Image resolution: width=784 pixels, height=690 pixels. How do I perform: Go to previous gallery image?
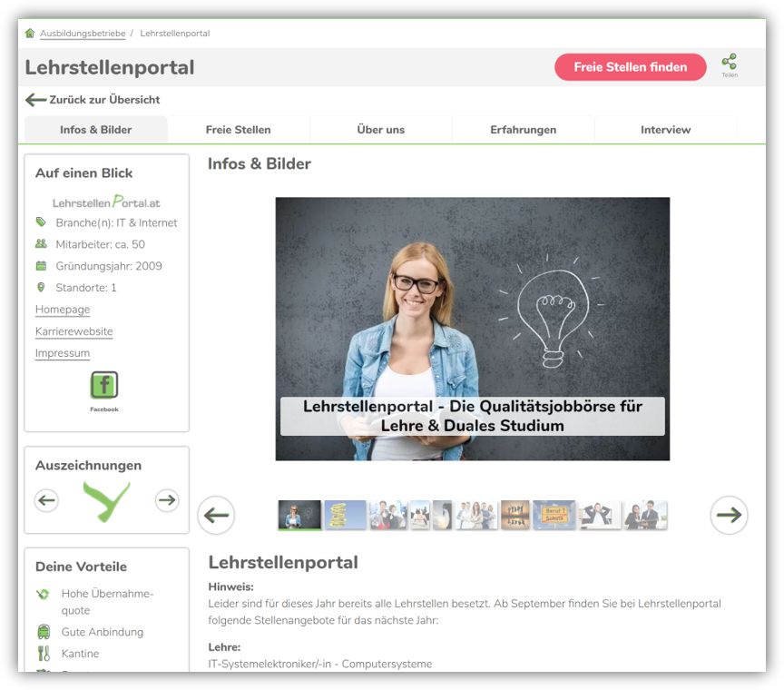coord(216,516)
